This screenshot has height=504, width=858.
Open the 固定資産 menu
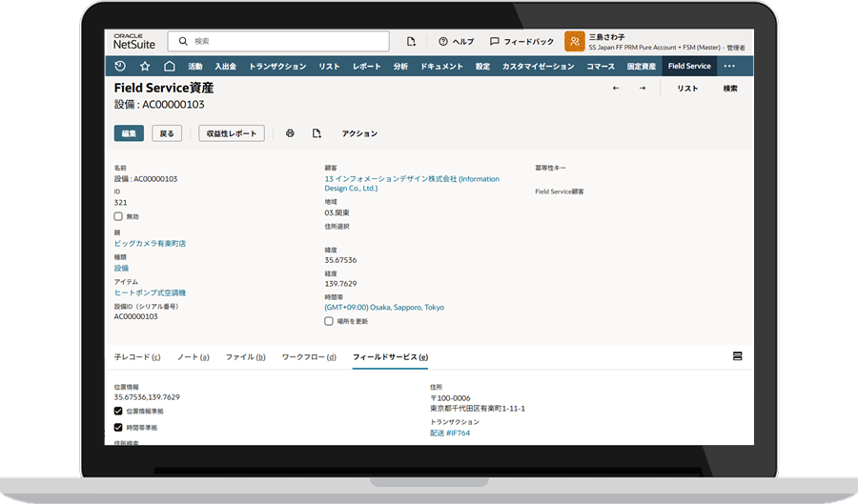tap(642, 66)
